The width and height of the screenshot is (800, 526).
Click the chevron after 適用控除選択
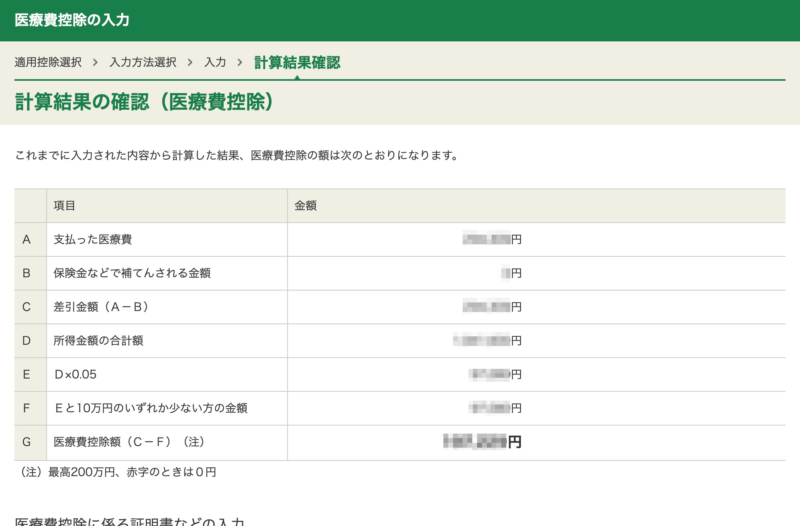pyautogui.click(x=95, y=62)
